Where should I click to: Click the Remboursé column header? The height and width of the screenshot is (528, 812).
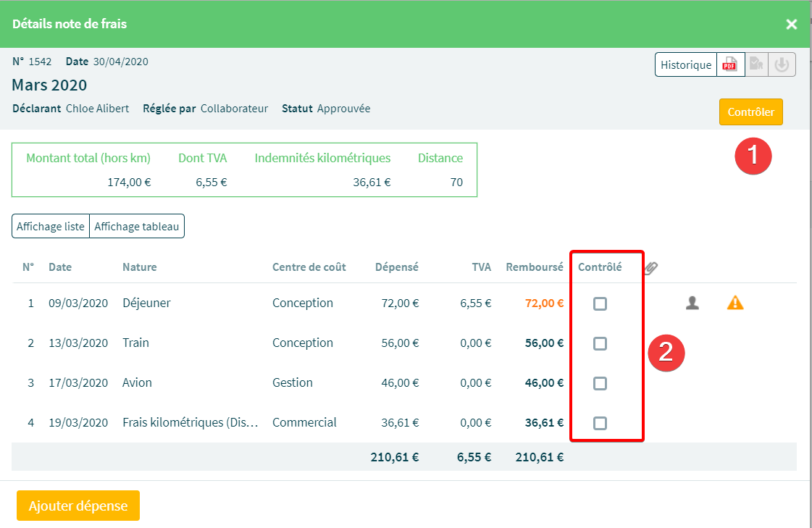(534, 267)
